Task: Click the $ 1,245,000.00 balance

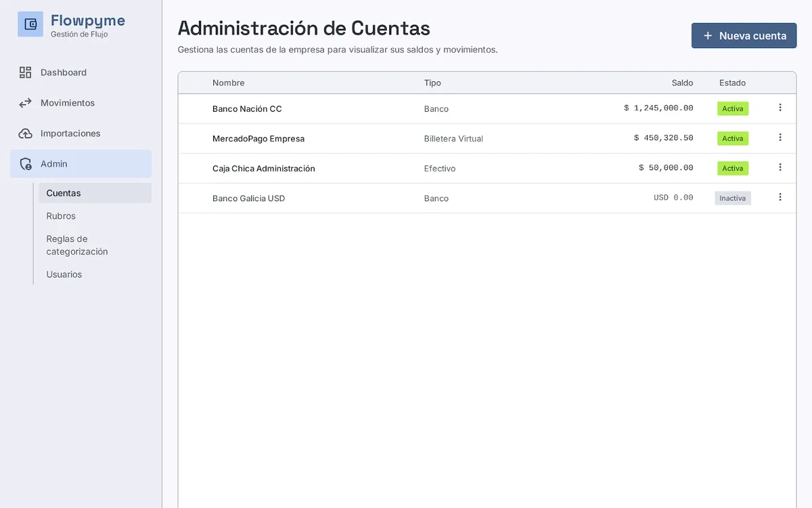Action: (x=658, y=108)
